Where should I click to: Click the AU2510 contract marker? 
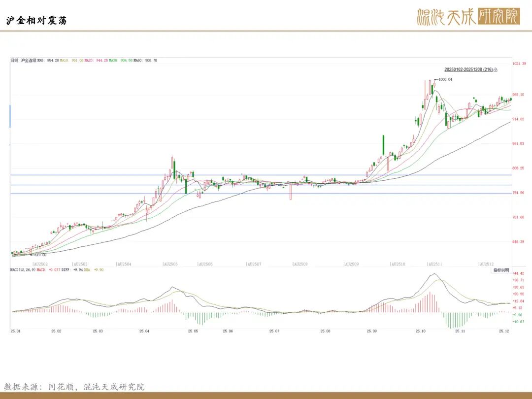click(x=398, y=264)
